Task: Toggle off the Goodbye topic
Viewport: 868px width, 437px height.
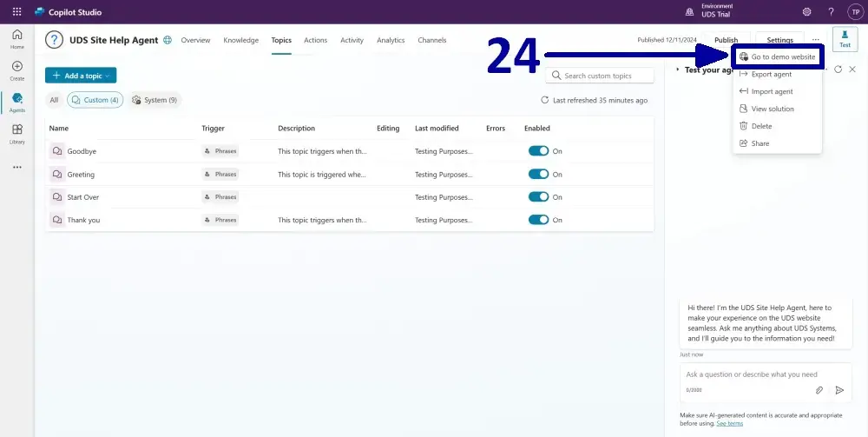Action: (538, 151)
